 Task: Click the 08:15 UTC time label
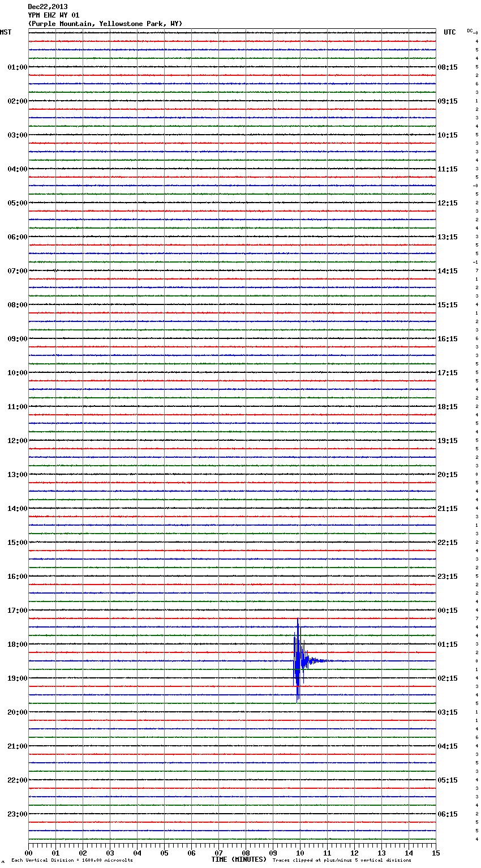click(x=448, y=67)
